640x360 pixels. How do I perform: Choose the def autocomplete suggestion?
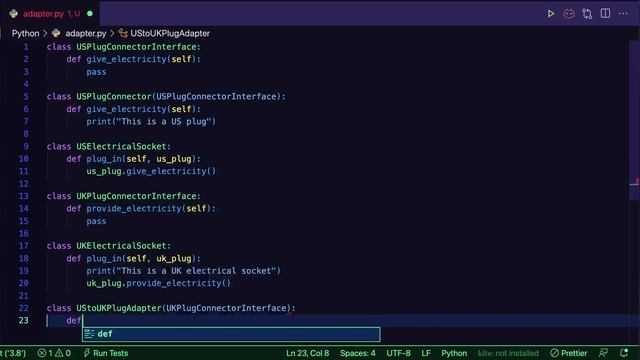click(231, 334)
